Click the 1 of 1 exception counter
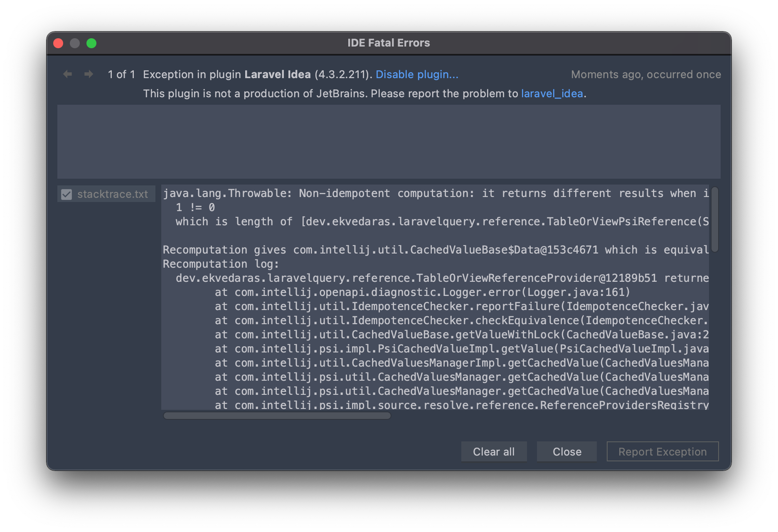This screenshot has height=532, width=778. [121, 74]
